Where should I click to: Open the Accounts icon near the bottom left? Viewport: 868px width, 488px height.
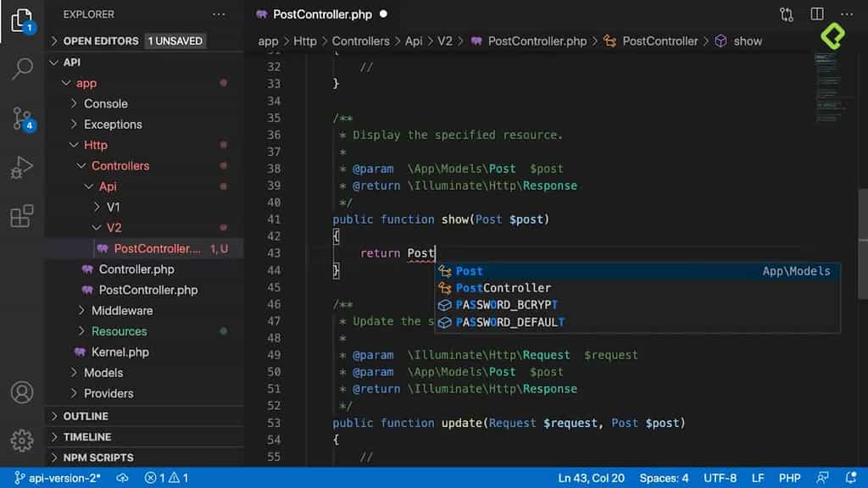[21, 392]
